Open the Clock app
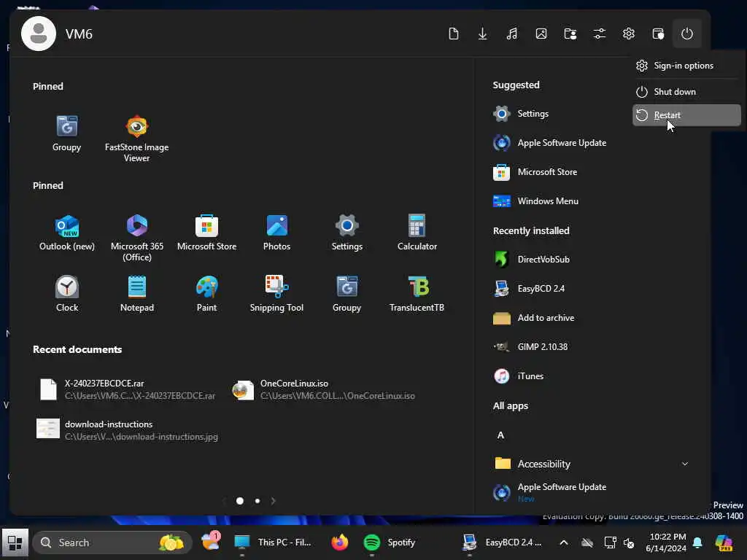747x560 pixels. click(66, 294)
